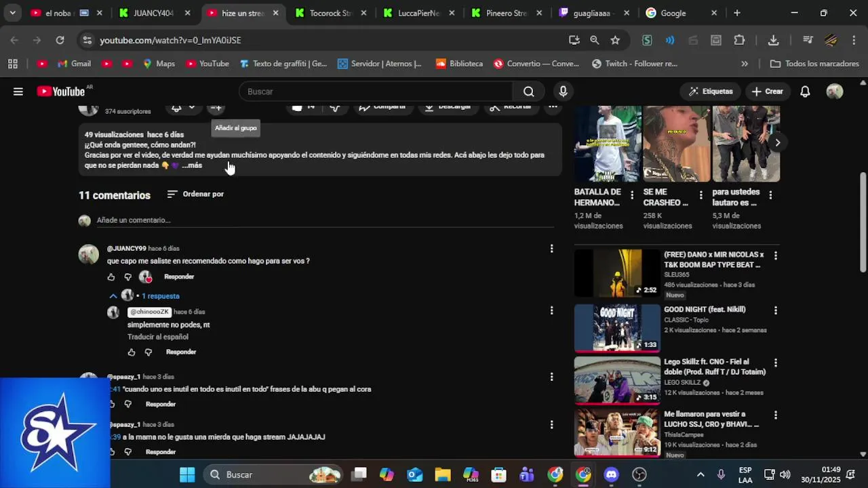Image resolution: width=868 pixels, height=488 pixels.
Task: Click the Etiquetas button
Action: (711, 91)
